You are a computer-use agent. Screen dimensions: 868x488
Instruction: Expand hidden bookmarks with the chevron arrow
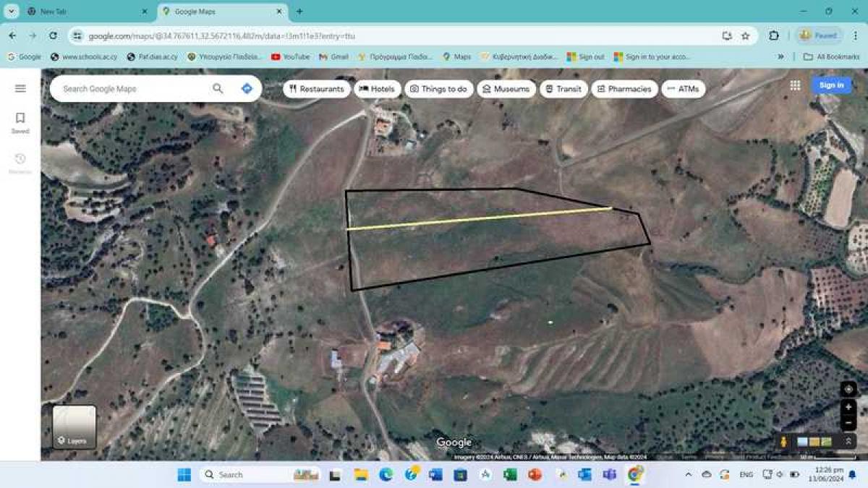[780, 56]
